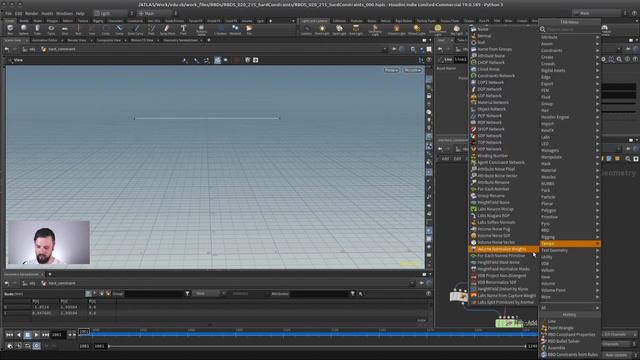Image resolution: width=640 pixels, height=360 pixels.
Task: Click the back arrow in scene view path bar
Action: point(7,49)
